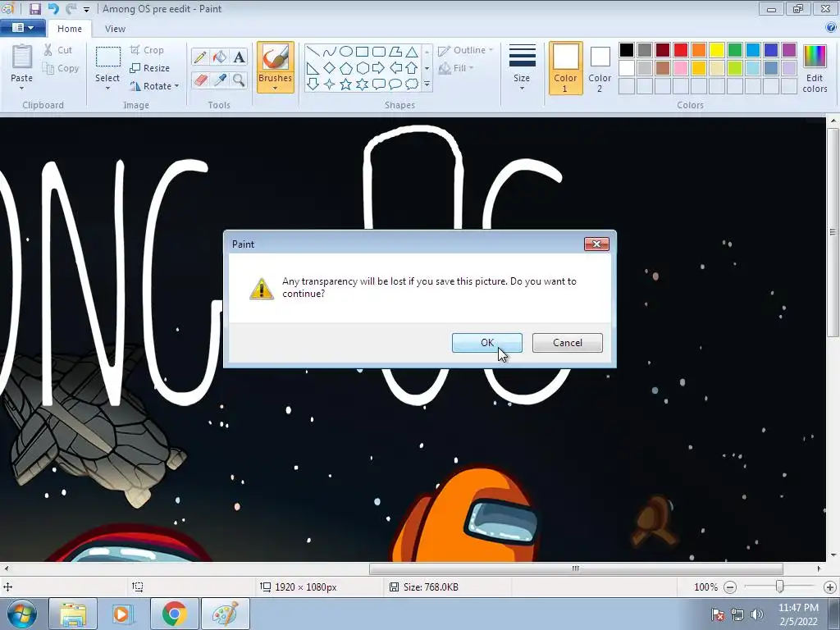Image resolution: width=840 pixels, height=630 pixels.
Task: Select the Eraser tool
Action: pyautogui.click(x=200, y=80)
